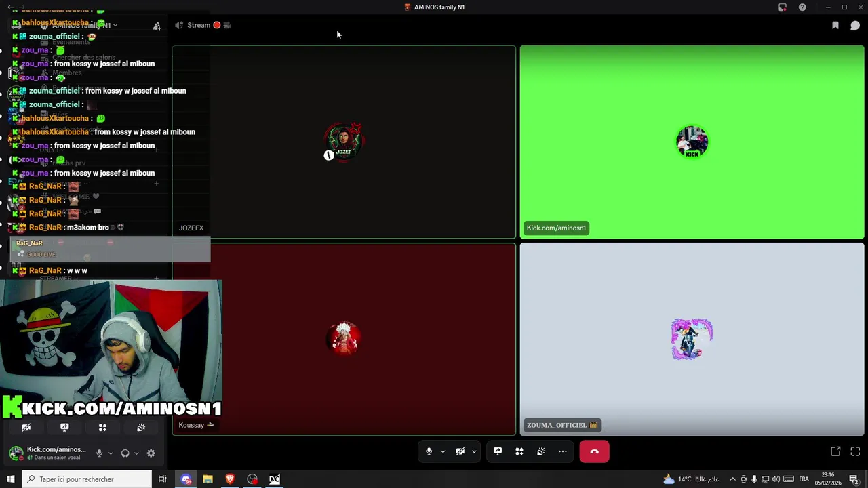Invite members icon beside server name

pyautogui.click(x=157, y=26)
